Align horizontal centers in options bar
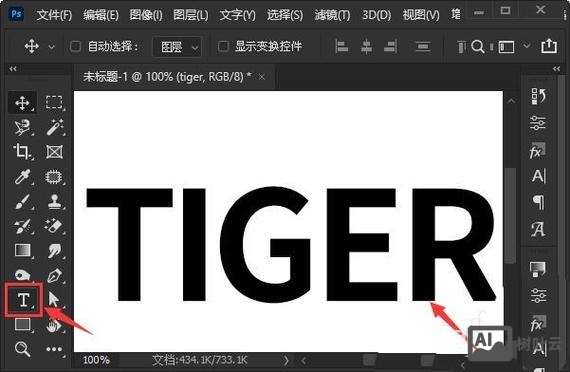 point(366,47)
